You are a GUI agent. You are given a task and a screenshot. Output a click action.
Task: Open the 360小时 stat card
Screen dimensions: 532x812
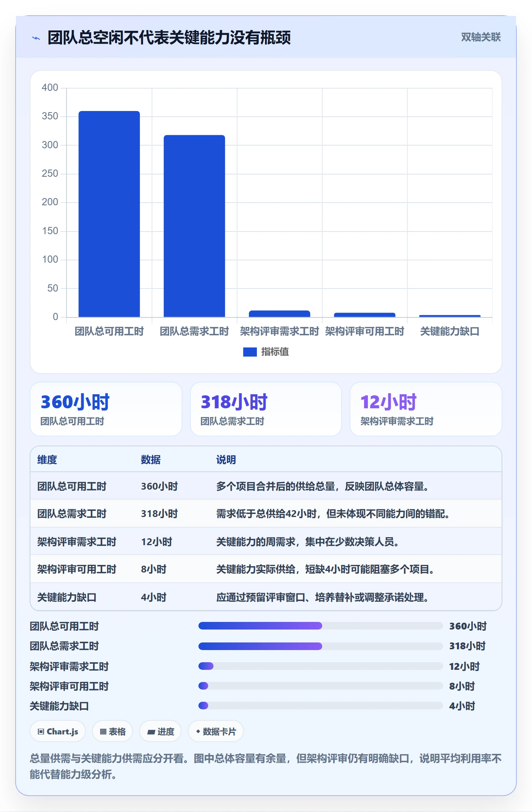(106, 409)
